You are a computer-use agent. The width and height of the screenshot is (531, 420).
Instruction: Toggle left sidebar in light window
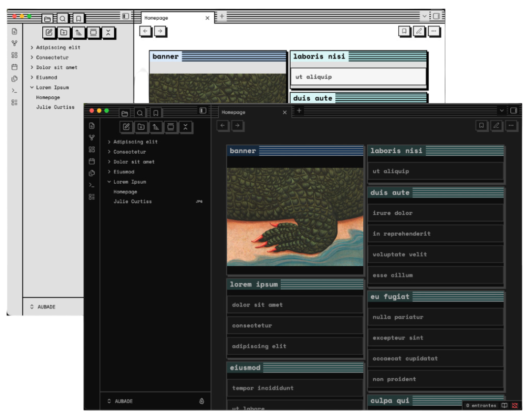(126, 16)
